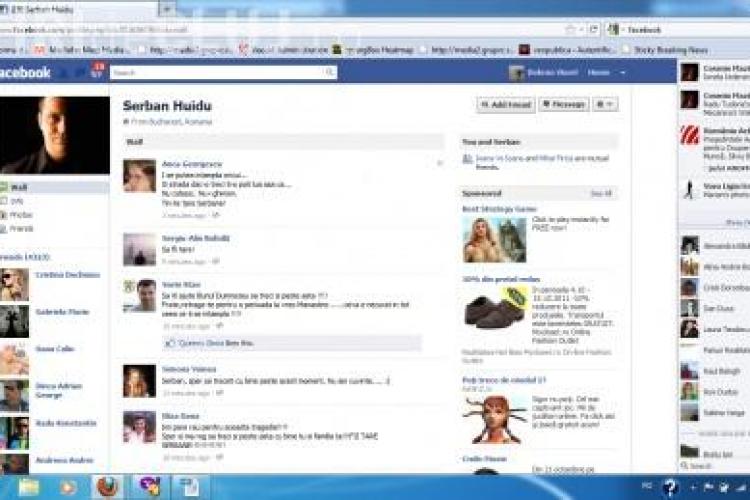Select Photos in the left sidebar
Image resolution: width=750 pixels, height=500 pixels.
click(x=20, y=215)
